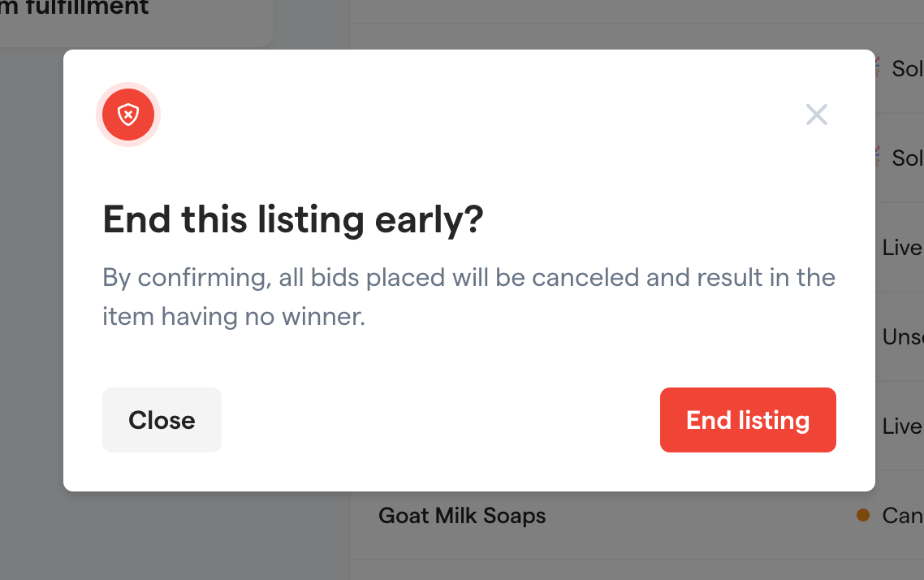Click the red shield warning icon
The width and height of the screenshot is (924, 580).
(127, 115)
